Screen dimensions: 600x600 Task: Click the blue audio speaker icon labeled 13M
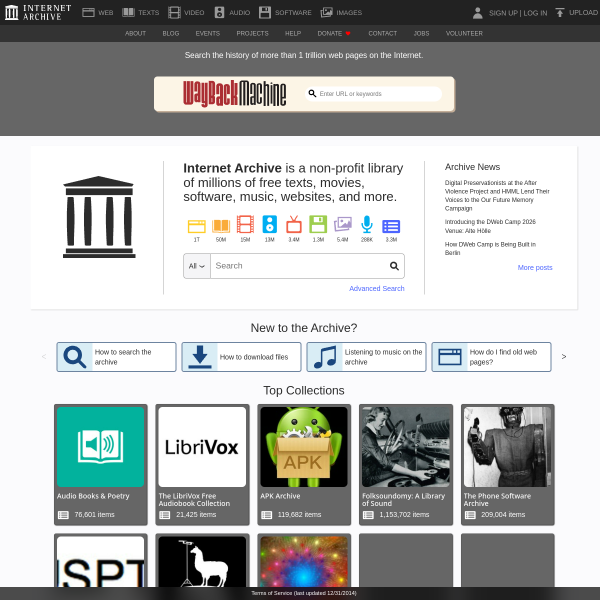coord(269,224)
